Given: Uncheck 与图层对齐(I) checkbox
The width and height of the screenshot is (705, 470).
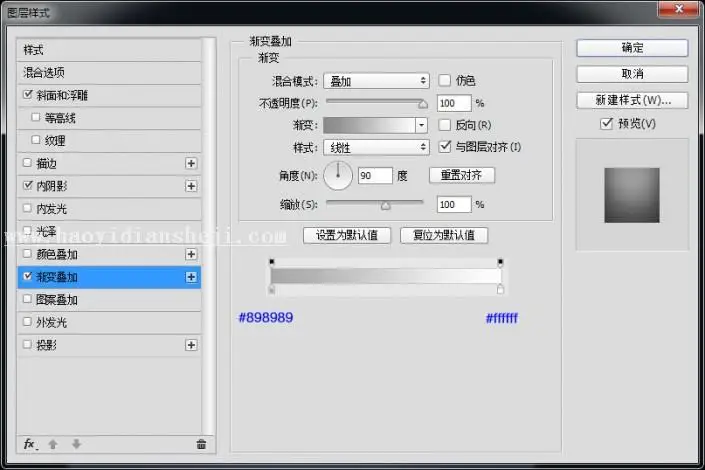Looking at the screenshot, I should (445, 147).
